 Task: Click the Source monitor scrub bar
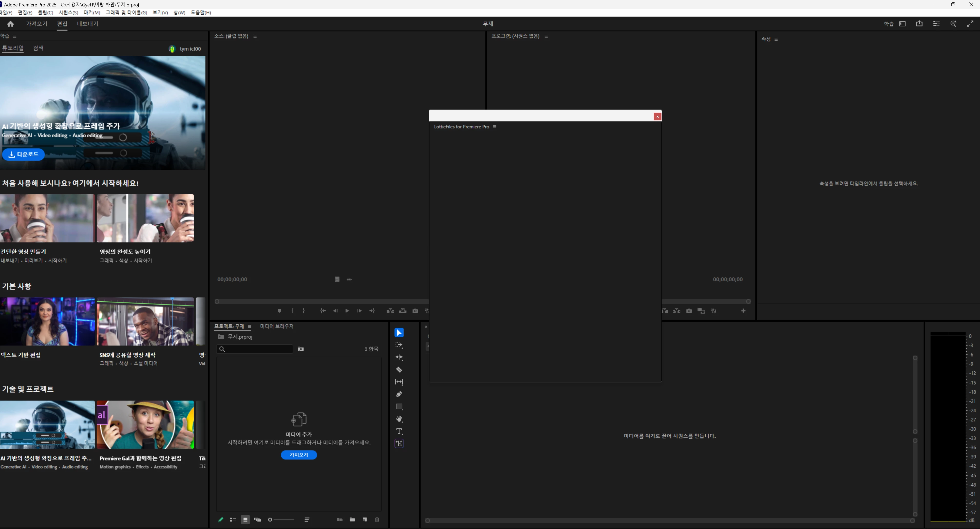(322, 302)
